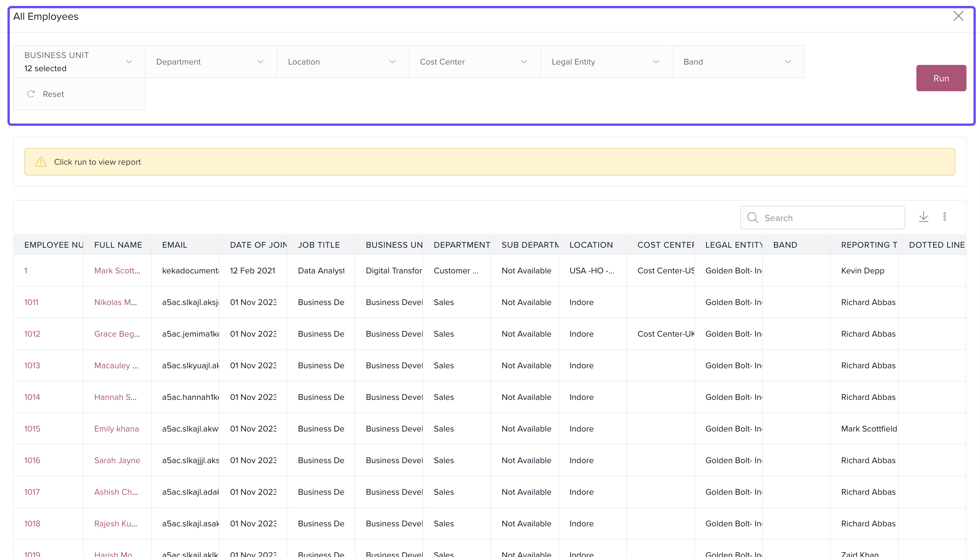
Task: Click the search magnifier icon
Action: coord(753,218)
